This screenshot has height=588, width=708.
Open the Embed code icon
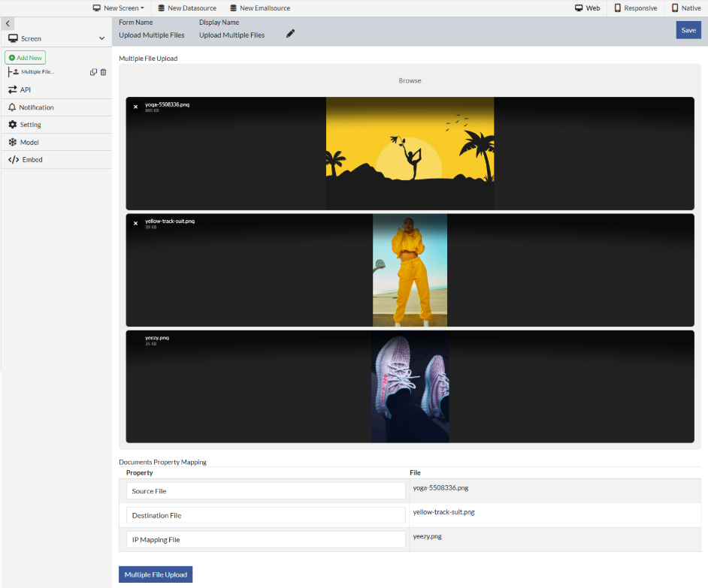point(11,159)
